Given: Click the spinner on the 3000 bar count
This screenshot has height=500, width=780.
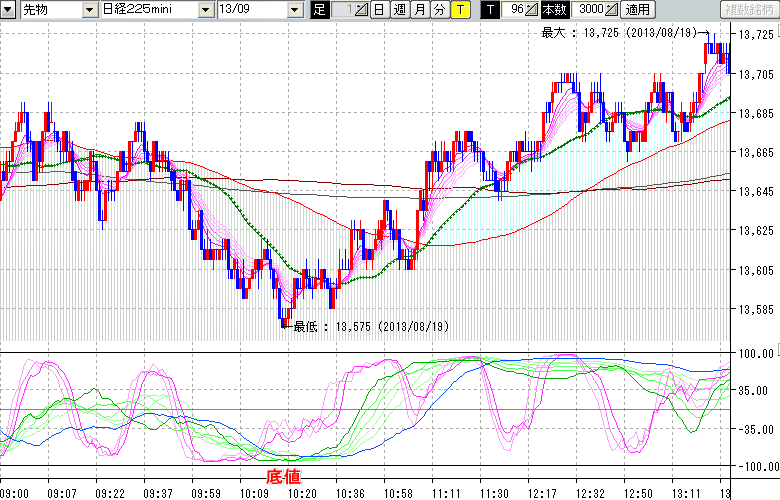Looking at the screenshot, I should (611, 9).
